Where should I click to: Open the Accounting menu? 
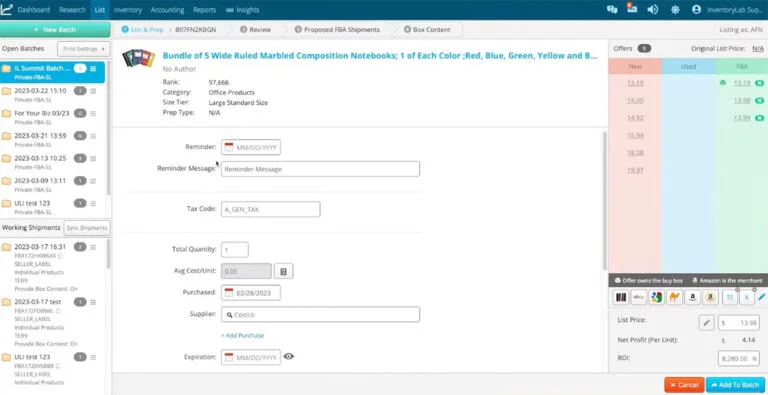tap(168, 10)
